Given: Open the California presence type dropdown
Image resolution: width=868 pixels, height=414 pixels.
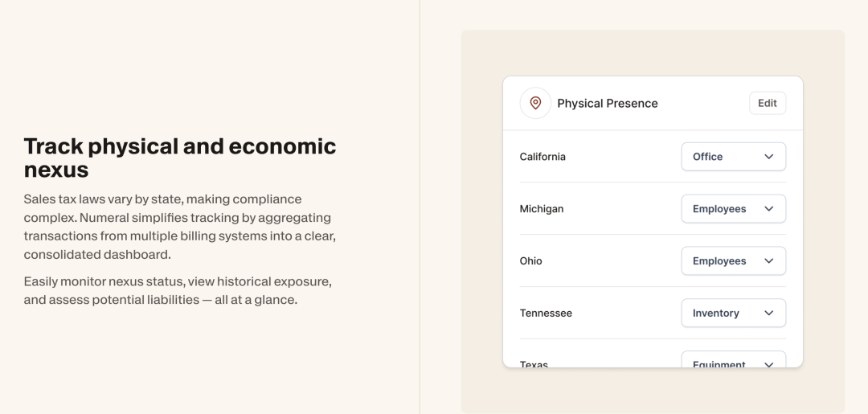Looking at the screenshot, I should coord(734,157).
